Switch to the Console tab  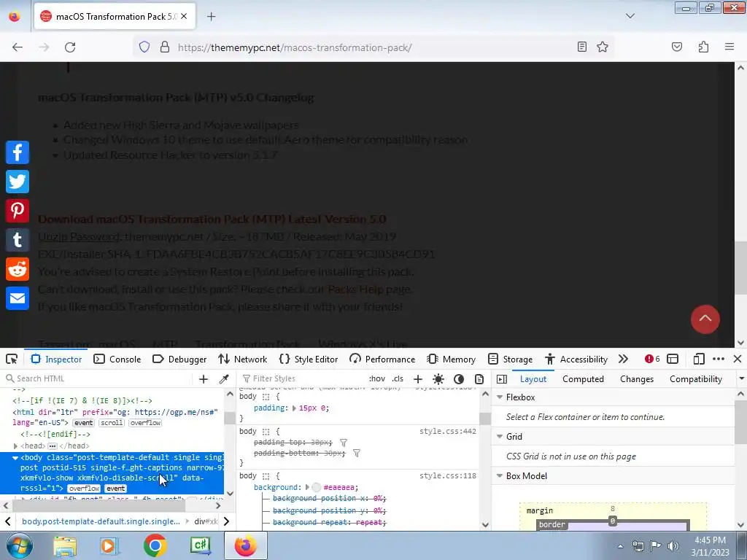[117, 359]
